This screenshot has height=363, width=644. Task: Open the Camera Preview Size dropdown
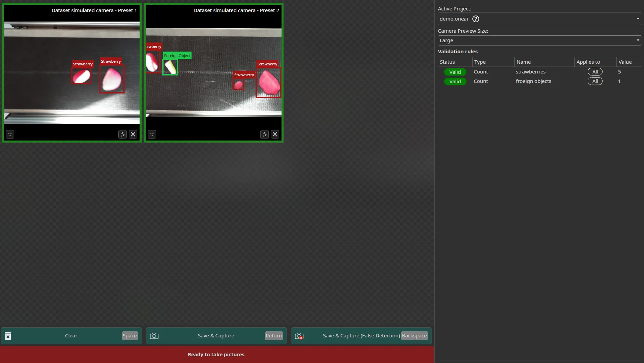[x=539, y=40]
